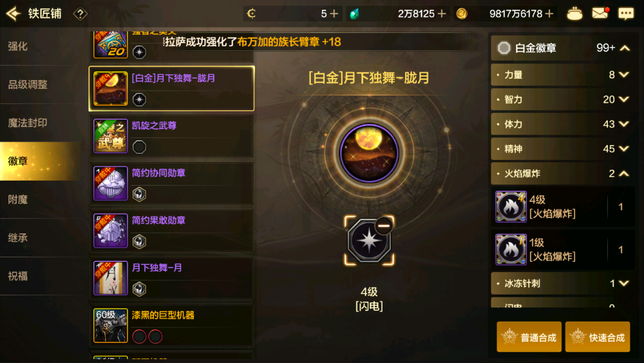Click the empty slot on 凯旋之武尊
Screen dimensions: 644x363
[x=139, y=147]
